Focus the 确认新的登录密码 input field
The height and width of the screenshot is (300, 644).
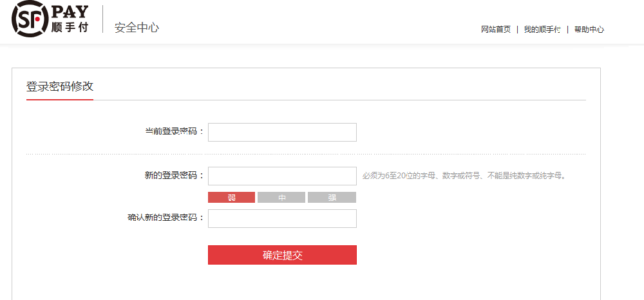(x=282, y=218)
